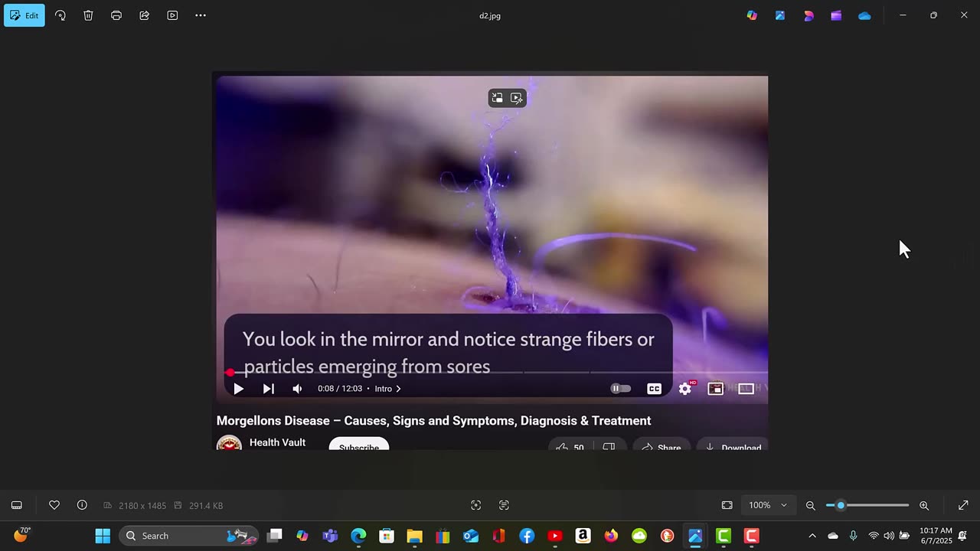
Task: Adjust the zoom slider handle
Action: tap(841, 505)
